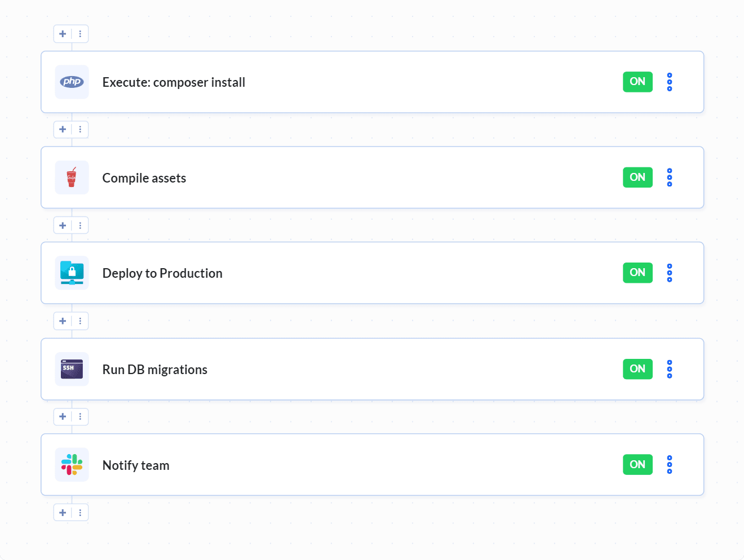
Task: Insert an action between Compile assets and Deploy
Action: tap(63, 225)
